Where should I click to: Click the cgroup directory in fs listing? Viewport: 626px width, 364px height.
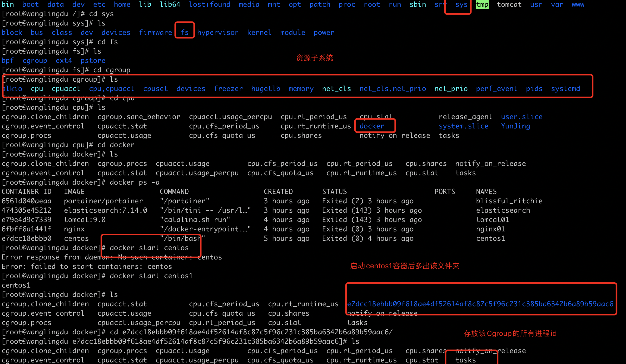coord(35,61)
